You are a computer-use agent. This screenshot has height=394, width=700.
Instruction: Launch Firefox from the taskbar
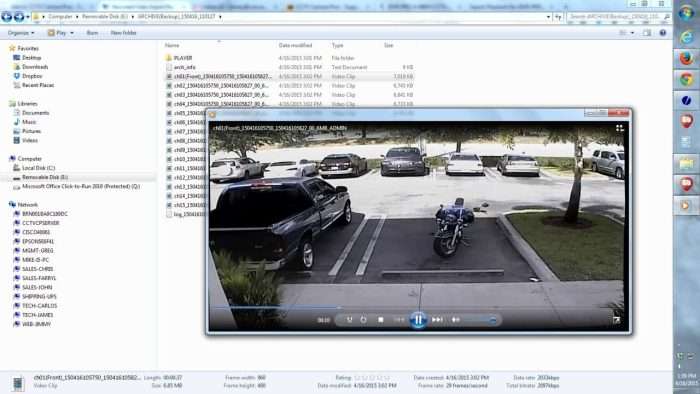686,58
